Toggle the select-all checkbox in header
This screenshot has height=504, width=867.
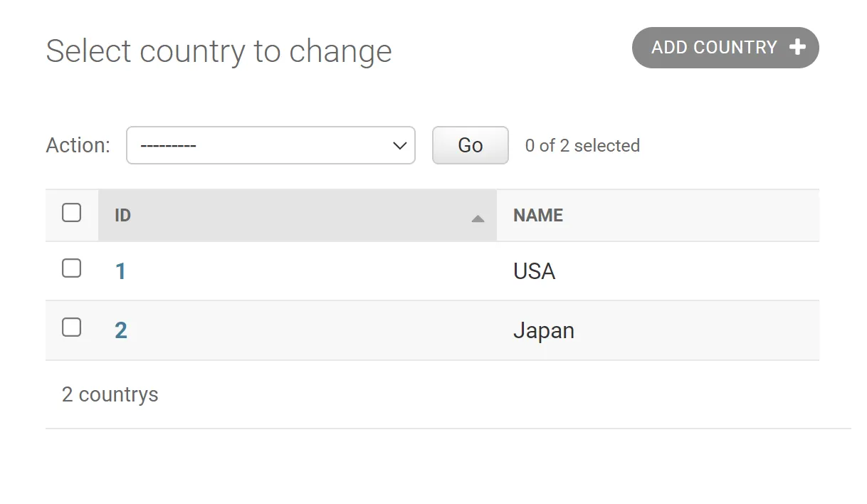coord(72,213)
